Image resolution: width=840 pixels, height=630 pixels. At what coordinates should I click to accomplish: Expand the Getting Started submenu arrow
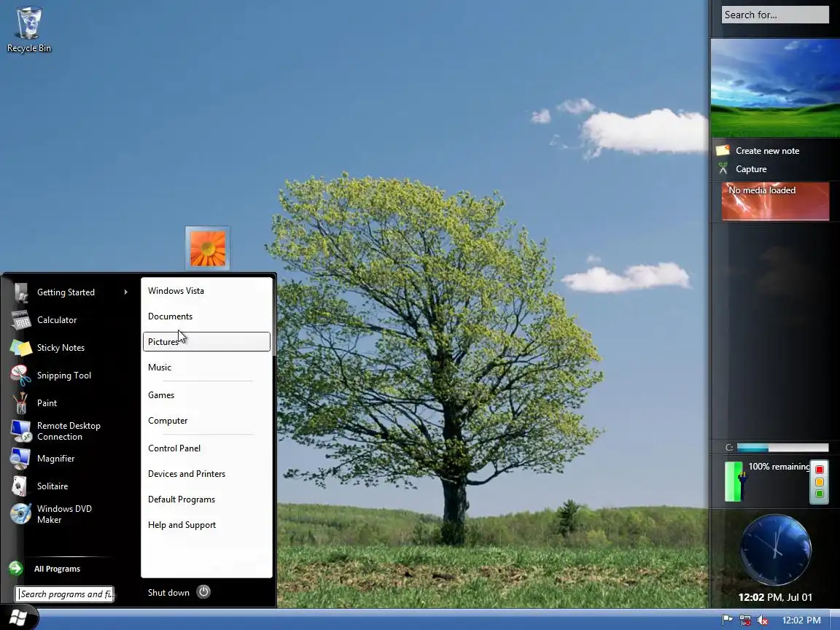tap(126, 292)
